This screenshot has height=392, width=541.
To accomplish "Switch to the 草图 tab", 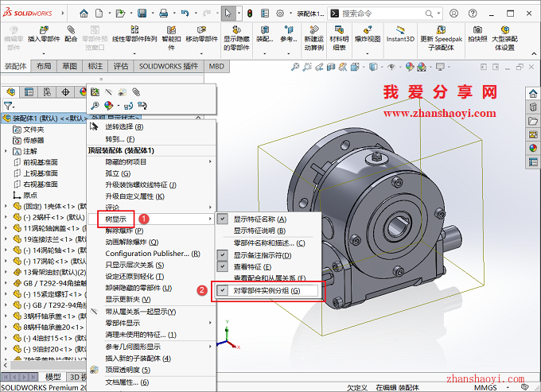I will 69,66.
